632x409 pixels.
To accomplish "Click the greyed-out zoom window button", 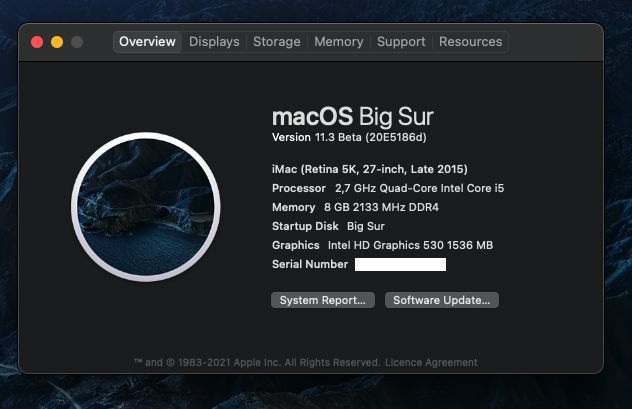I will point(77,42).
